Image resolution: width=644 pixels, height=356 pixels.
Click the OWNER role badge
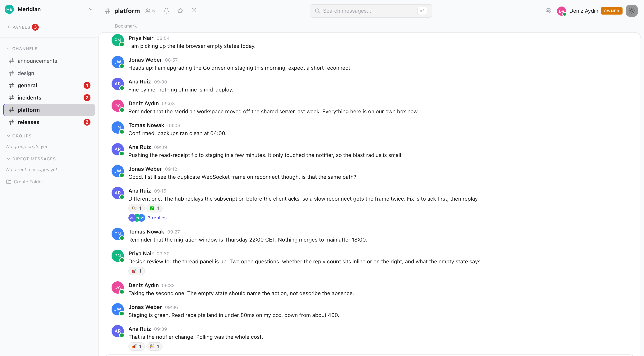[x=611, y=11]
